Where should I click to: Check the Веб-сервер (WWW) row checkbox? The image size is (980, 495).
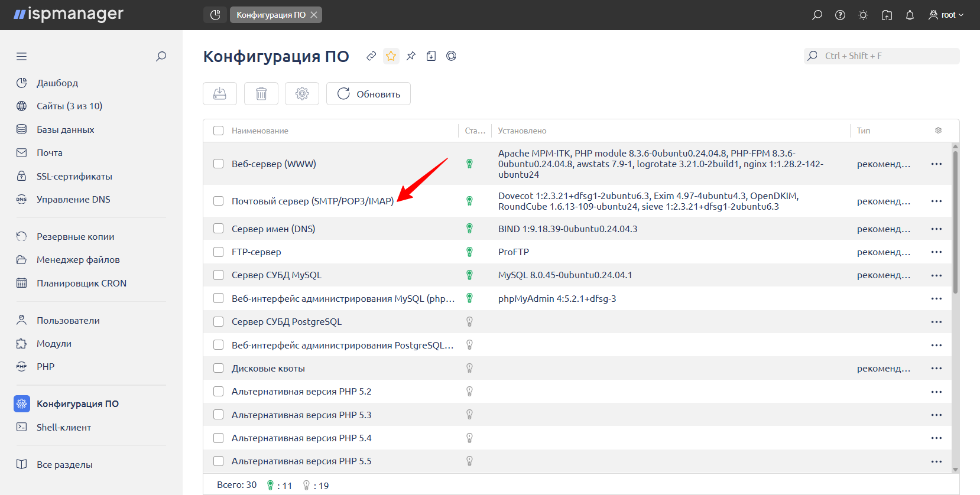(219, 164)
